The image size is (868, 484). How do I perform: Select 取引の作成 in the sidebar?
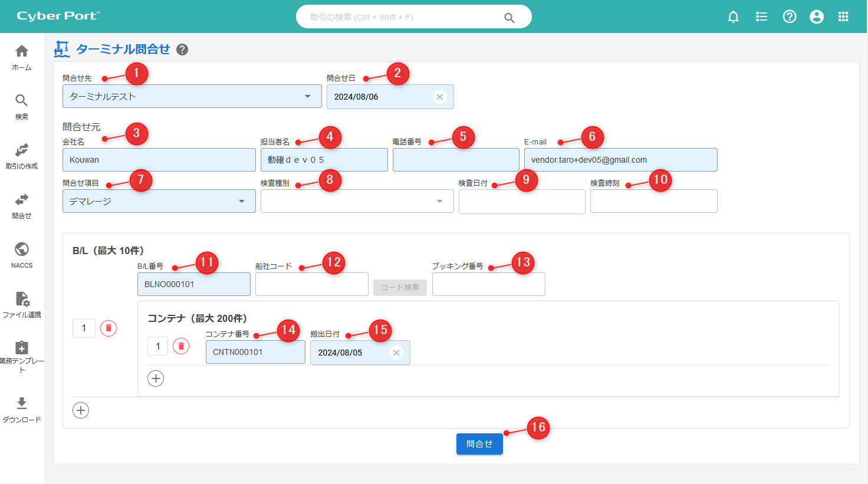(x=22, y=156)
